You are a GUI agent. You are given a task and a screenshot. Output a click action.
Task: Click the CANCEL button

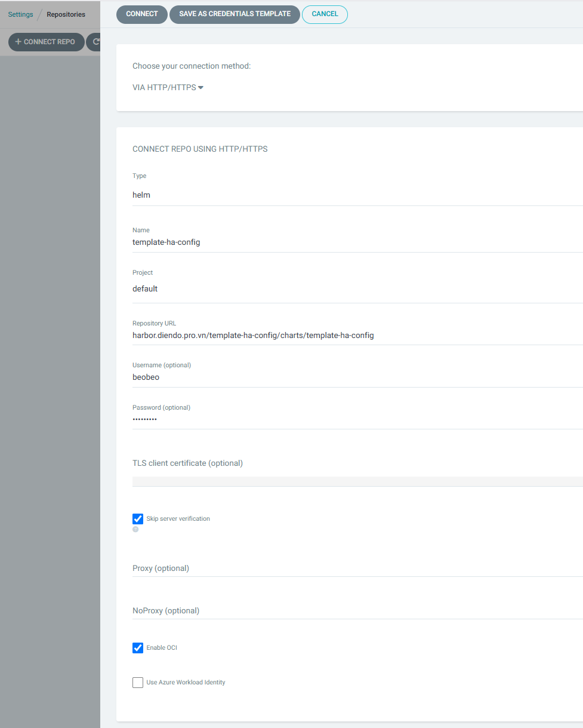pos(325,14)
